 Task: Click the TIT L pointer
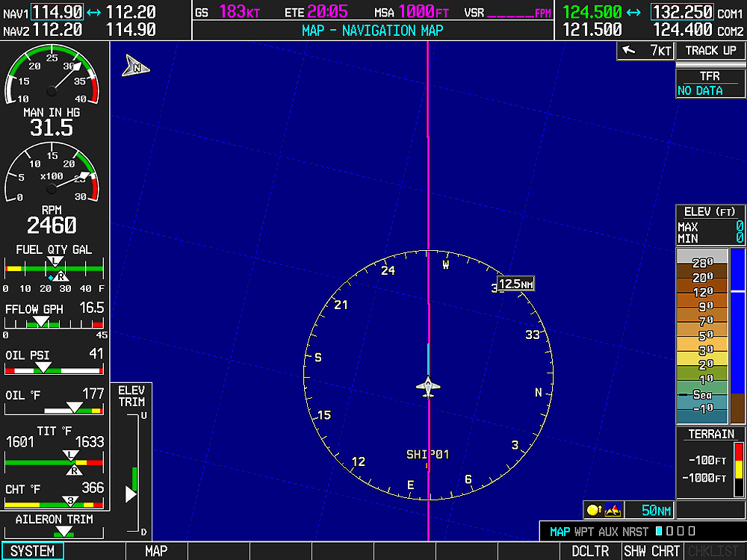tap(70, 455)
